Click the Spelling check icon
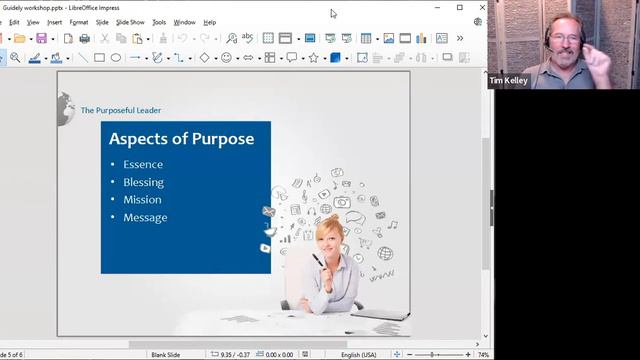640x360 pixels. pos(247,38)
